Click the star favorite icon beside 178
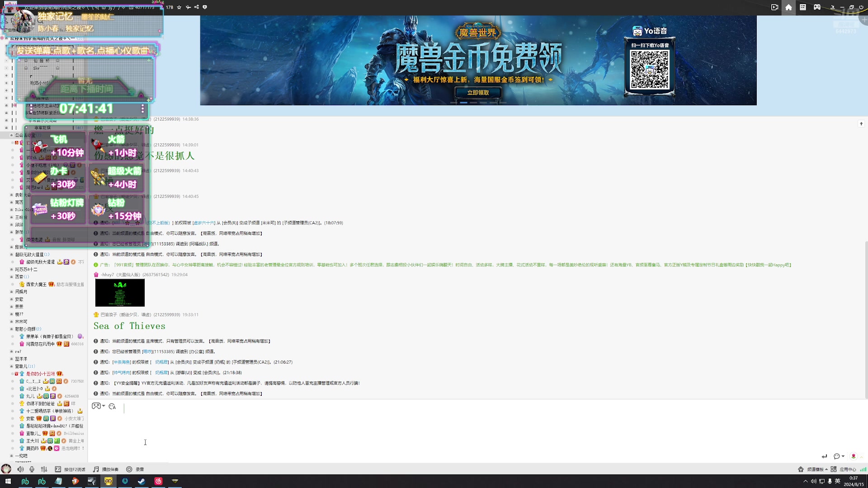 [x=179, y=7]
